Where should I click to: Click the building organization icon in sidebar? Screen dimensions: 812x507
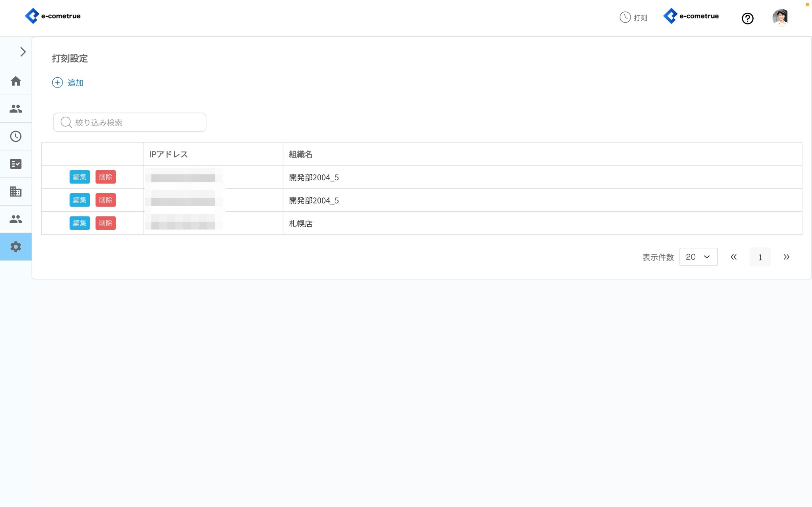[16, 191]
